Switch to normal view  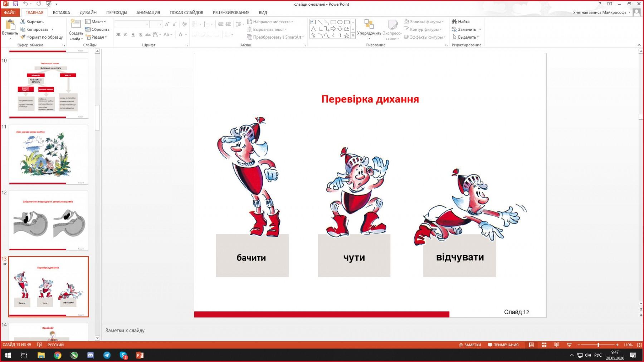[x=531, y=345]
